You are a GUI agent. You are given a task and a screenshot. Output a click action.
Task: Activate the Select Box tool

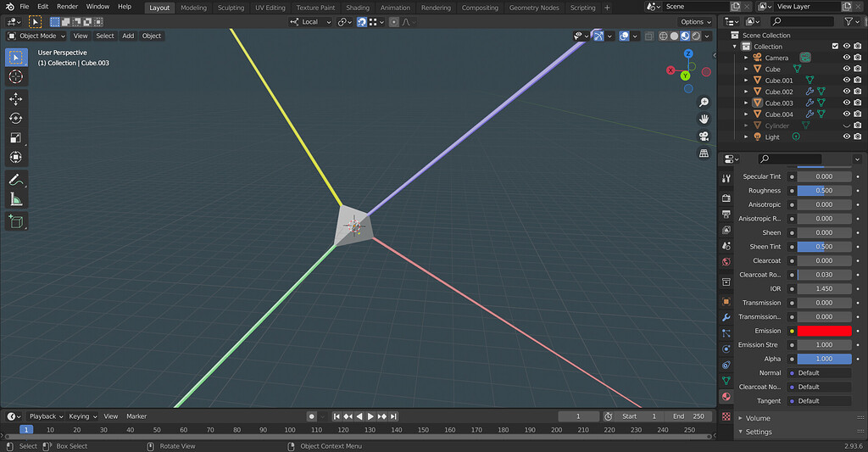pos(16,58)
